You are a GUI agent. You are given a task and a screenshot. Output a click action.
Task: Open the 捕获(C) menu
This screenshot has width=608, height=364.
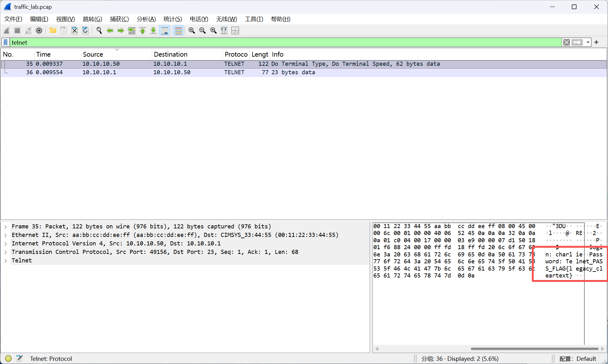pos(119,19)
